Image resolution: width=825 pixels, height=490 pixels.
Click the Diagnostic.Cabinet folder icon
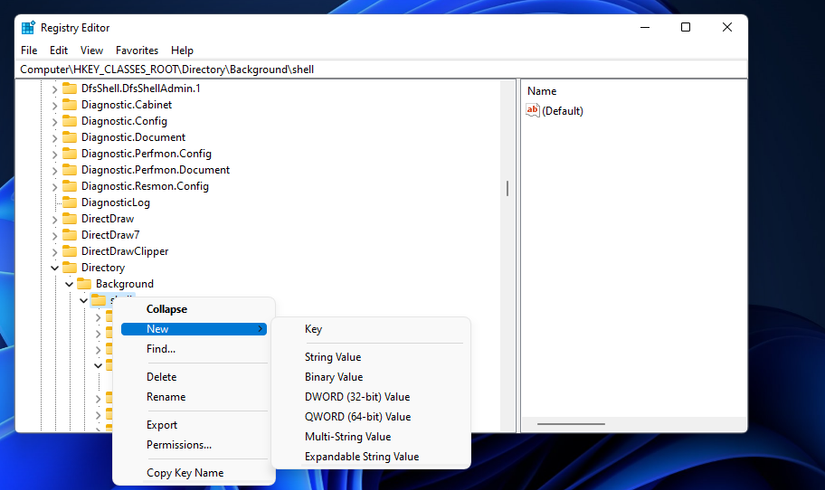(69, 104)
